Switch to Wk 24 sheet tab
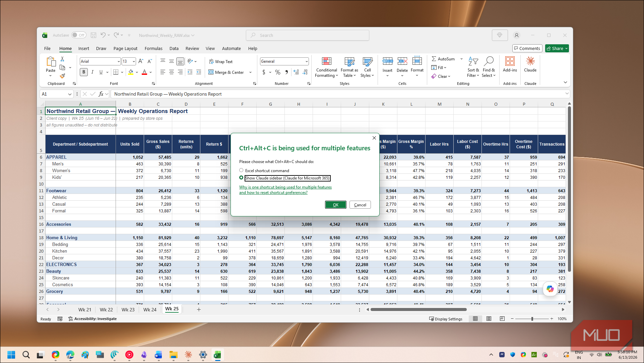The width and height of the screenshot is (644, 363). point(150,310)
